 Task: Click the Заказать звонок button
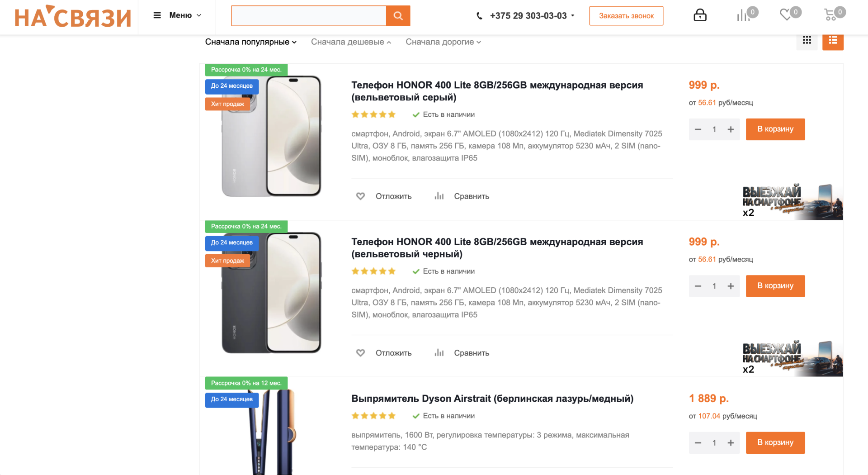coord(626,15)
